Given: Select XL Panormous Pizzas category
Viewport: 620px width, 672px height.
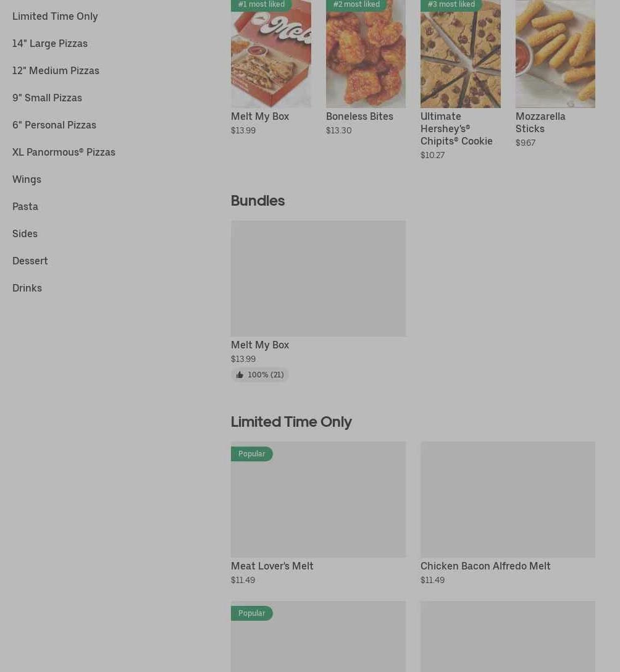Looking at the screenshot, I should coord(64,152).
